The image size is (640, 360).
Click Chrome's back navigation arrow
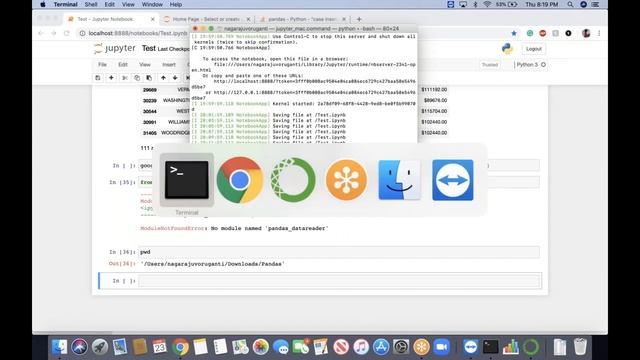coord(41,33)
